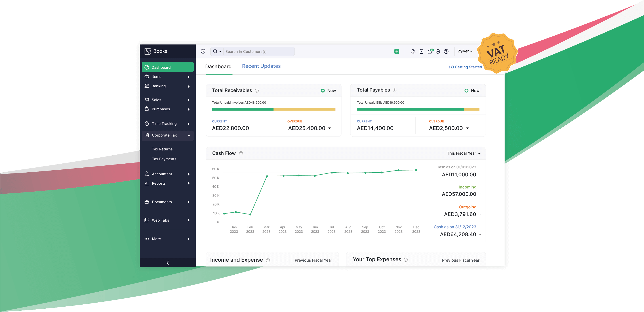The height and width of the screenshot is (312, 644).
Task: Collapse sidebar with bottom left chevron
Action: point(168,262)
